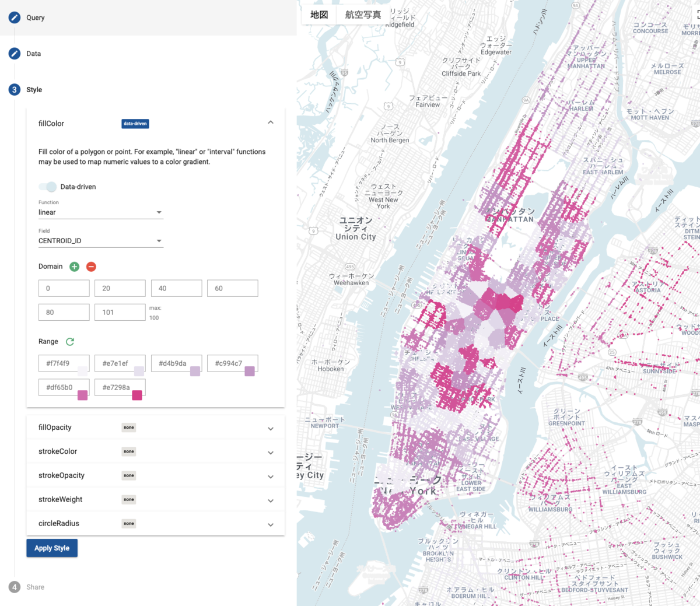Click the Weehawken map label
Image resolution: width=700 pixels, height=606 pixels.
point(351,283)
